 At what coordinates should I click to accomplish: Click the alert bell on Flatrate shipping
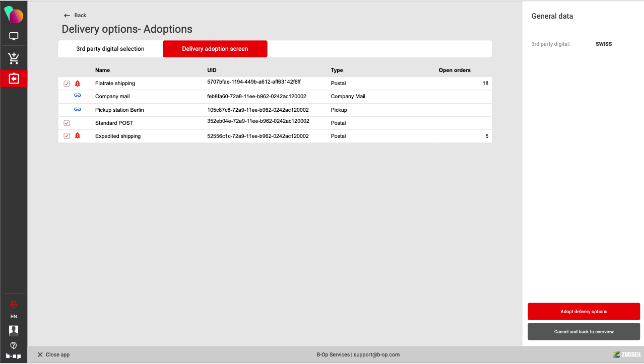click(78, 84)
